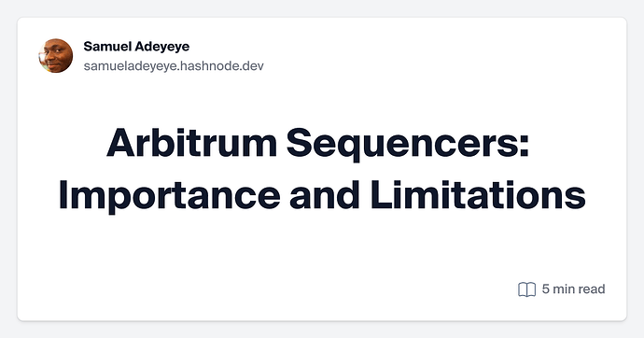The height and width of the screenshot is (338, 644).
Task: Click the first name "Samuel" in the author line
Action: pos(107,47)
